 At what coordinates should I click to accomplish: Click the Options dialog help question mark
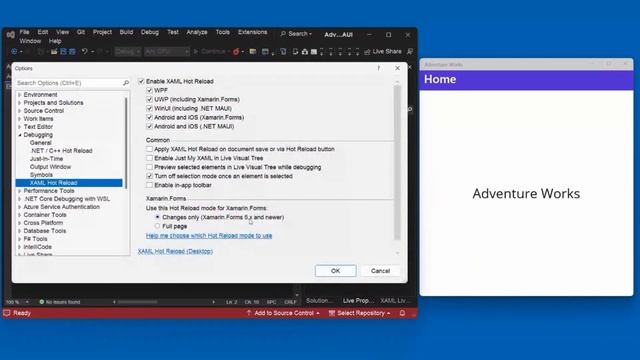coord(379,68)
